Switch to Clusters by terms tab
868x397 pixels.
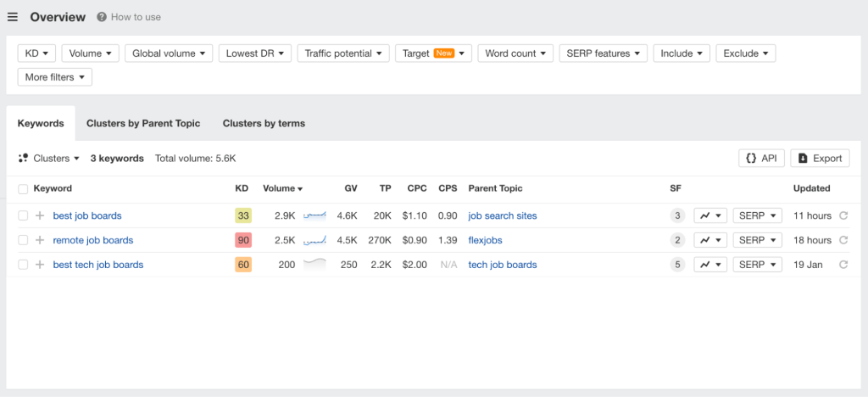click(264, 123)
